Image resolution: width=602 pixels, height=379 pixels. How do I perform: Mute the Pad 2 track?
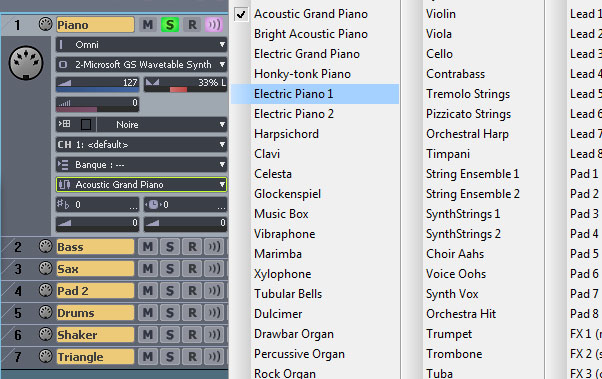147,291
